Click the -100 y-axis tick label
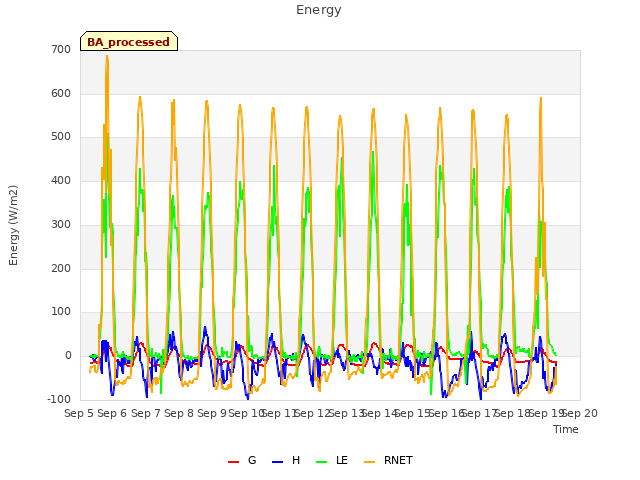Screen dimensions: 640x480 click(60, 399)
